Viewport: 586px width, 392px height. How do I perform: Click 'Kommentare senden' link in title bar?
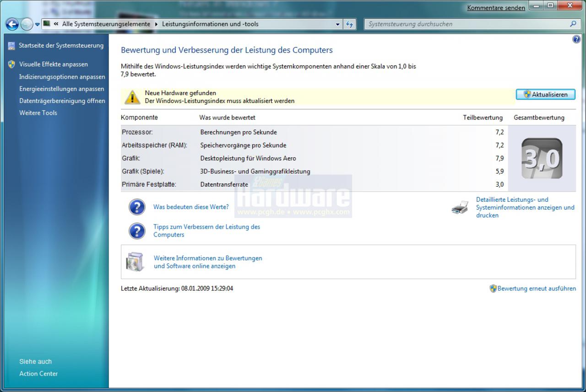pos(496,8)
